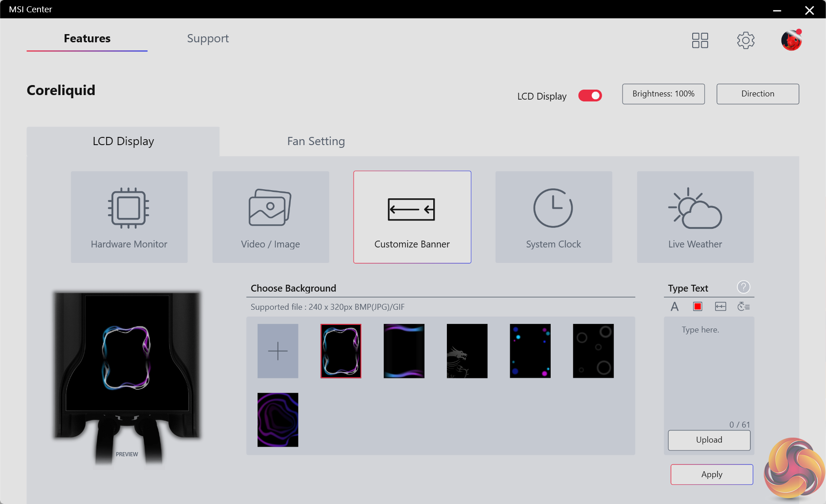826x504 pixels.
Task: Switch to the Fan Setting tab
Action: [x=316, y=141]
